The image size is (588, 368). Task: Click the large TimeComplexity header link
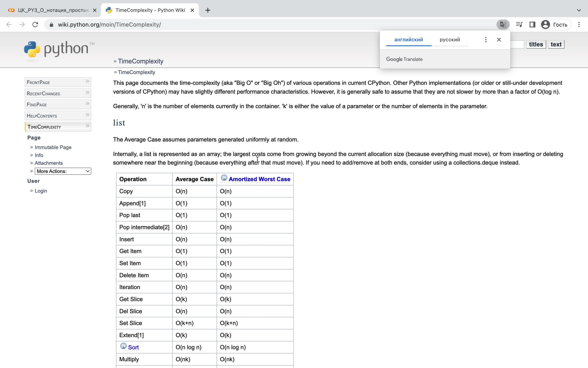click(x=140, y=61)
